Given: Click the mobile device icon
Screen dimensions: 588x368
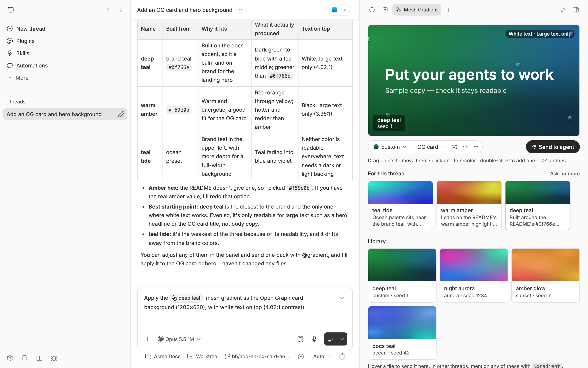Looking at the screenshot, I should [x=24, y=358].
